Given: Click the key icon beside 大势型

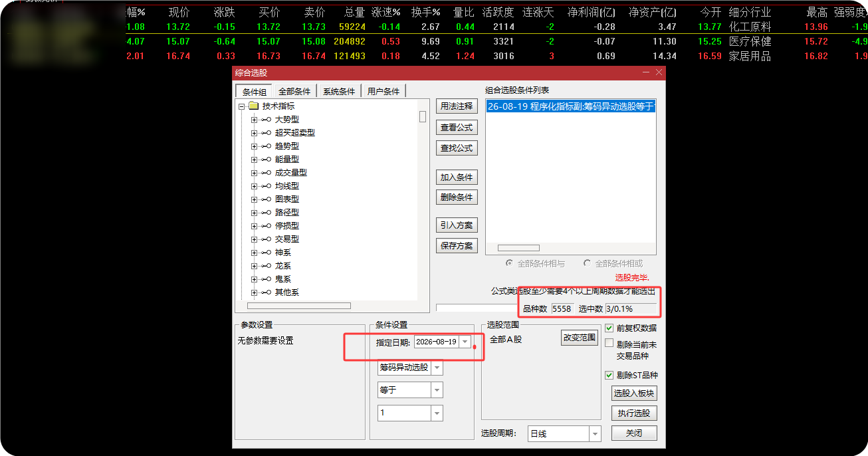Looking at the screenshot, I should point(266,120).
